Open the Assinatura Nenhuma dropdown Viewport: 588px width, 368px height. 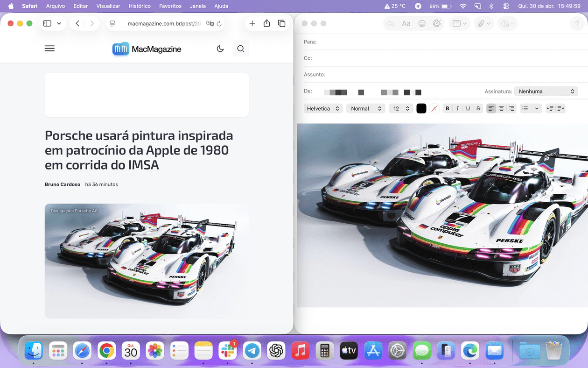coord(546,92)
